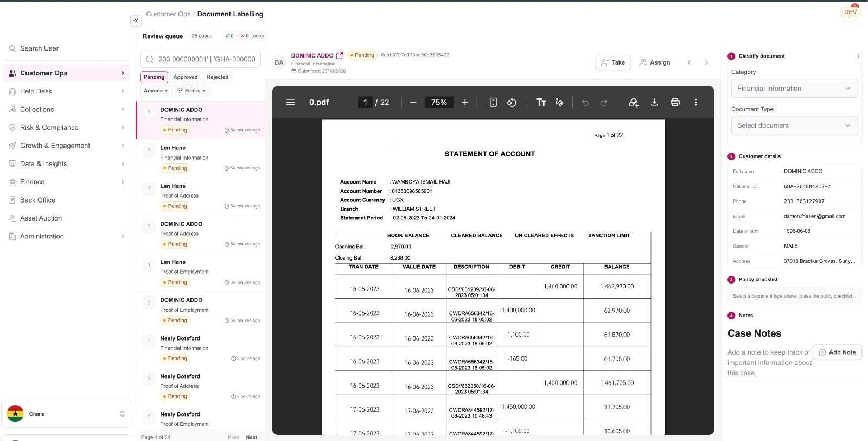Select DOMINIC ADDO Proof of Employment case
The image size is (868, 441).
[x=201, y=310]
